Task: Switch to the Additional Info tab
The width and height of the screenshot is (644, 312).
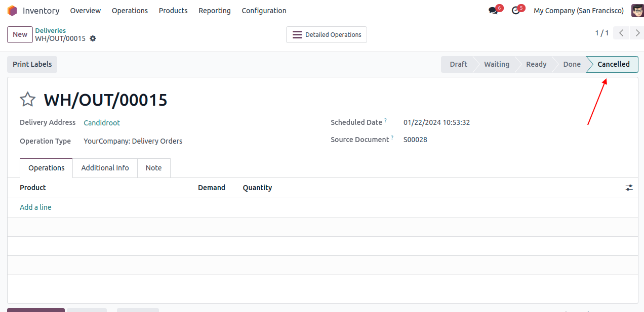Action: pyautogui.click(x=105, y=168)
